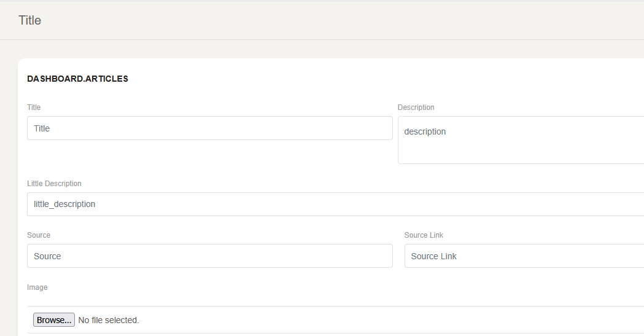
Task: Click the small Title label above its input
Action: [x=34, y=107]
